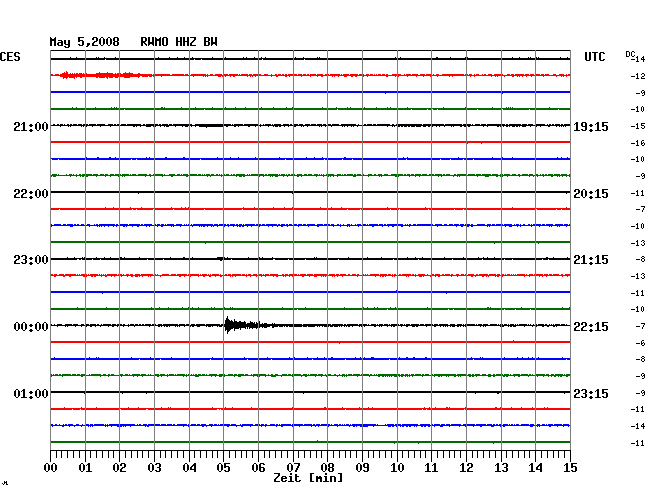Click the x-axis minute label 07
The image size is (650, 494).
[x=293, y=468]
